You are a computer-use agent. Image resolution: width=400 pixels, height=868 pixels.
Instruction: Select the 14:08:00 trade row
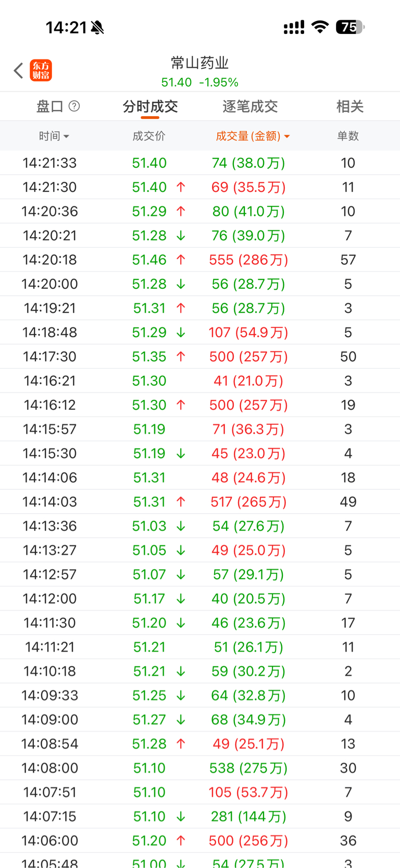[x=200, y=768]
